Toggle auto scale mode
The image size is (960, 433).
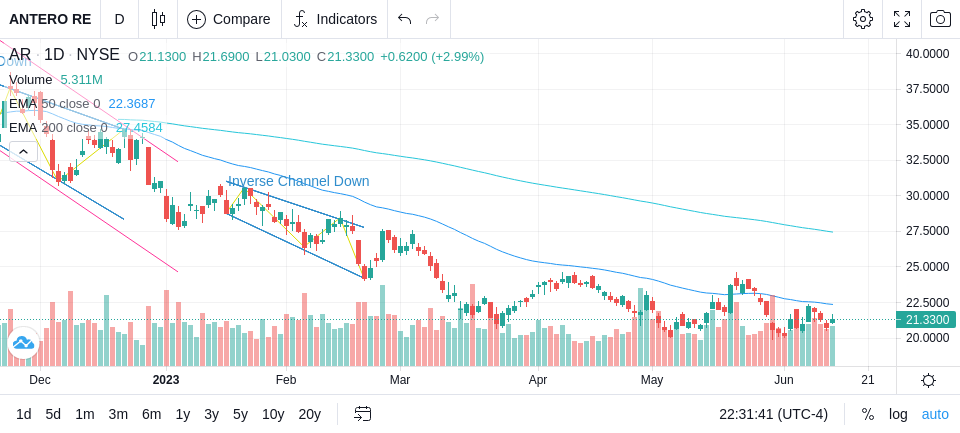pos(935,415)
